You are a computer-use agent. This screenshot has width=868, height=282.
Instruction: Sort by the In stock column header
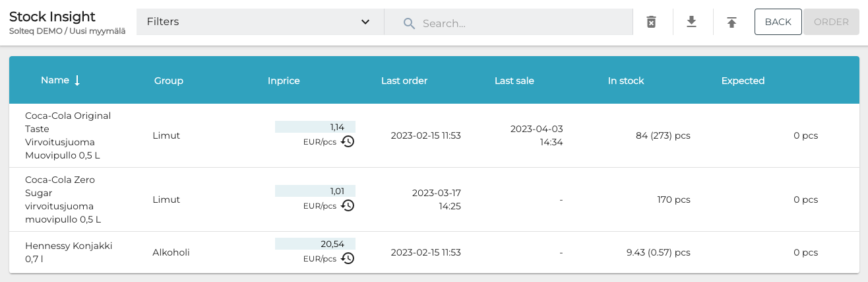[x=625, y=81]
